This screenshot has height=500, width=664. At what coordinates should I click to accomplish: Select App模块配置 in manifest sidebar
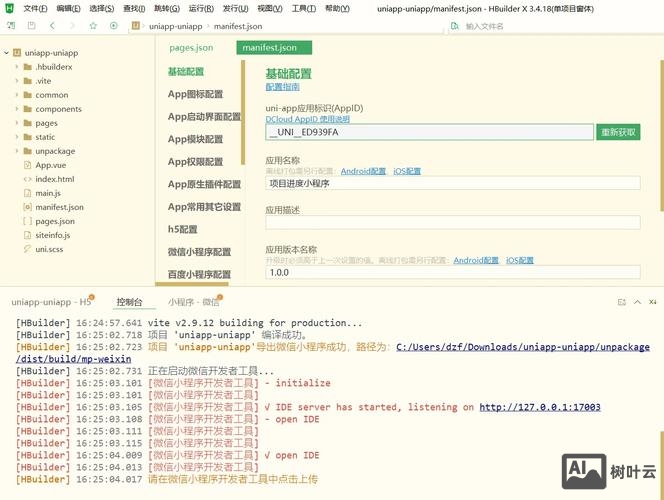coord(195,139)
